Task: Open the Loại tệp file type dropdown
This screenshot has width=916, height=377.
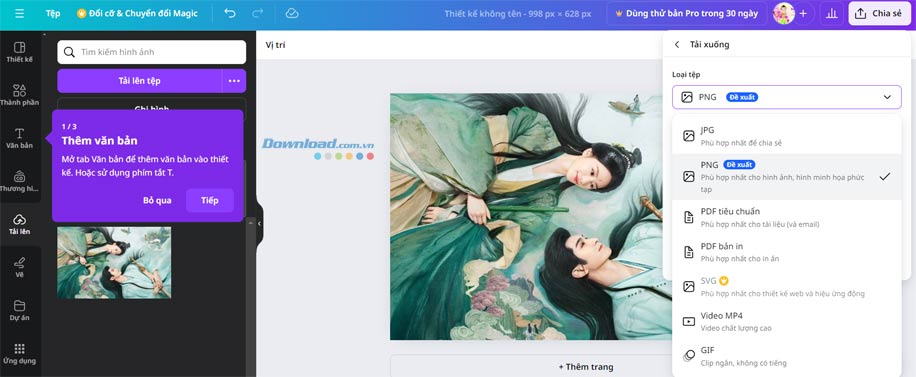Action: tap(786, 97)
